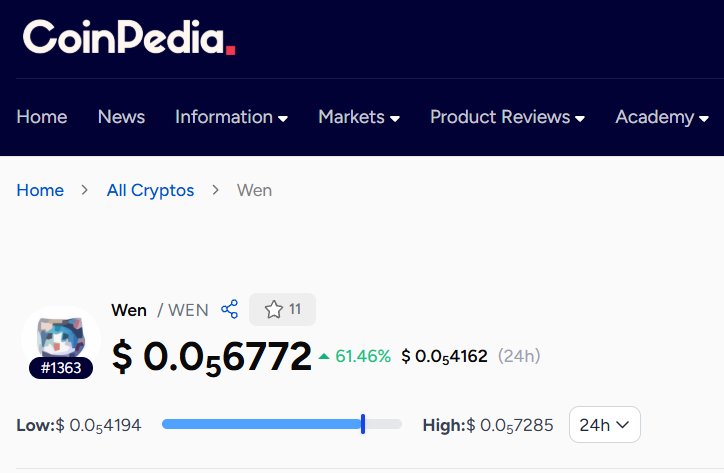Click the price $ 0.0₅6772
This screenshot has height=473, width=724.
(x=212, y=358)
